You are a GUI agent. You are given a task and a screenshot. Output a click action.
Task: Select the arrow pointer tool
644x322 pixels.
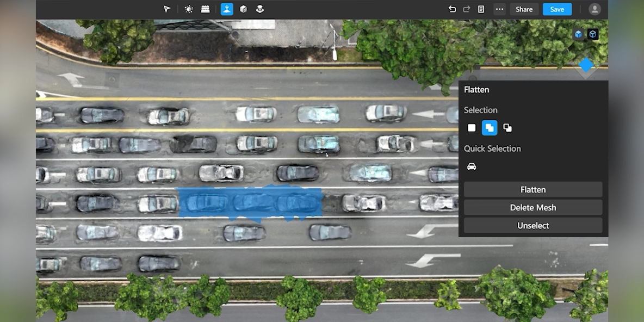point(167,9)
